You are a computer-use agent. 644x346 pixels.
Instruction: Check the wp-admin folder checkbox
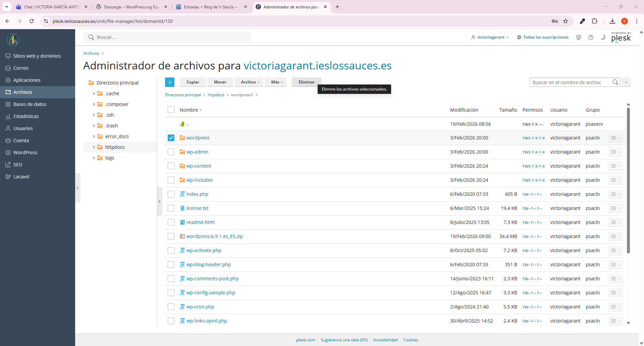(171, 152)
